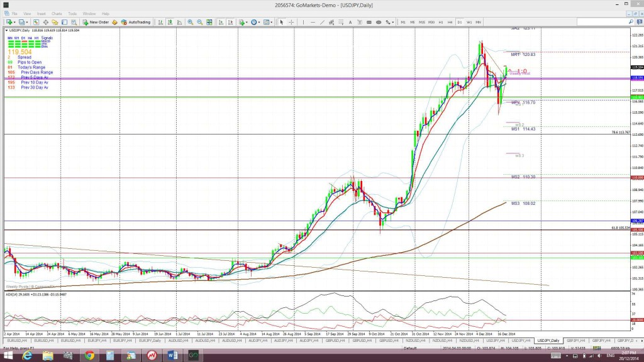The image size is (644, 362).
Task: Zoom out on the chart
Action: (x=199, y=22)
